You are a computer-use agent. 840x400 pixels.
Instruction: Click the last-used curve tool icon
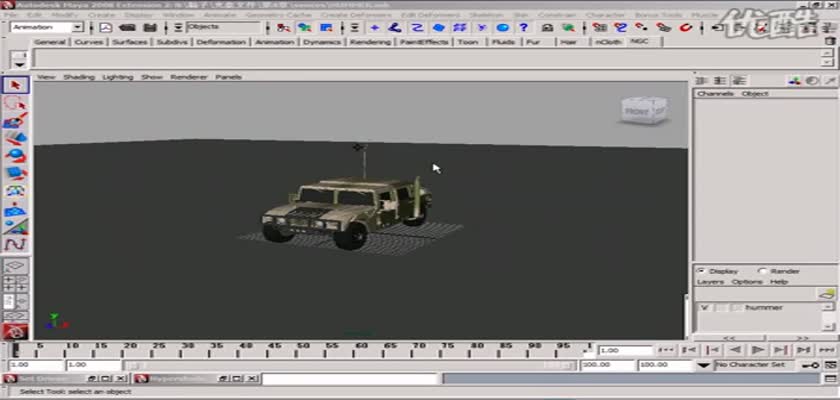[16, 245]
